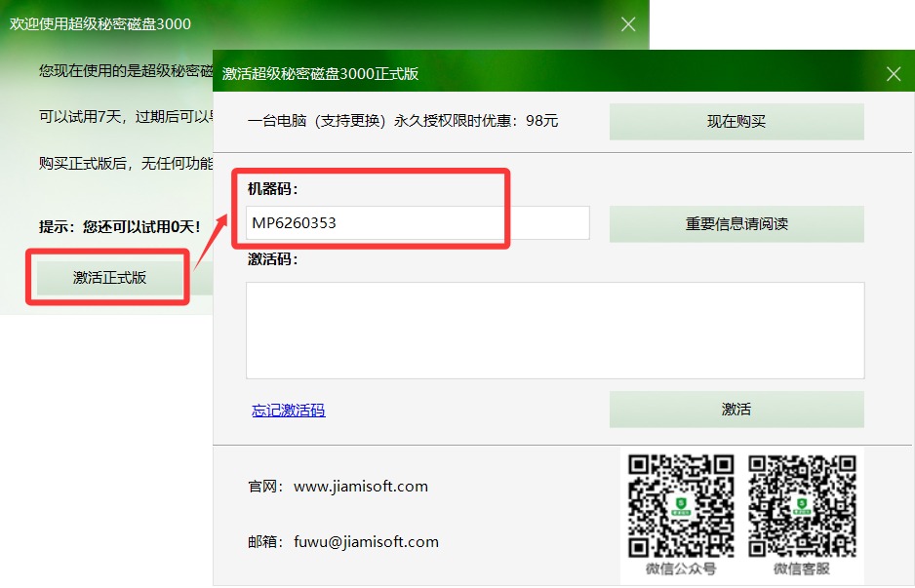Click the 机器码 field containing MP6260353
This screenshot has height=588, width=915.
[418, 223]
